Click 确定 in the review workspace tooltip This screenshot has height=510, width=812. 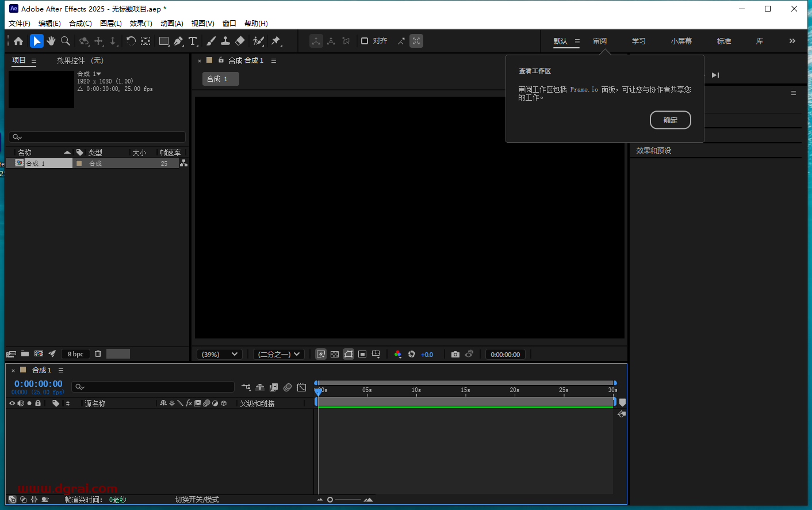pyautogui.click(x=671, y=120)
